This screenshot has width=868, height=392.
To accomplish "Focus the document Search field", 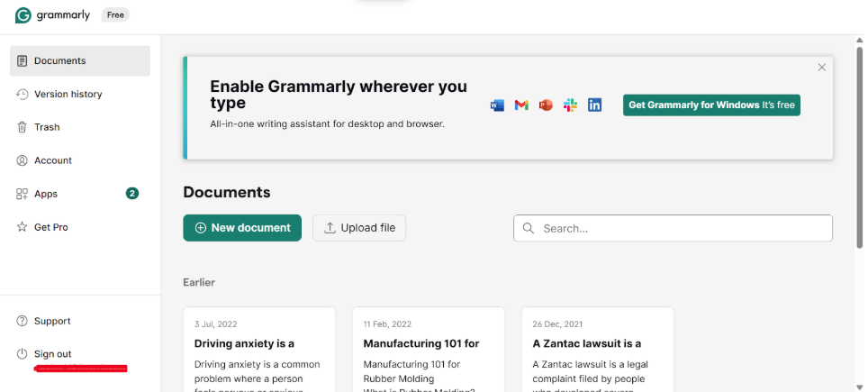I will [x=673, y=228].
